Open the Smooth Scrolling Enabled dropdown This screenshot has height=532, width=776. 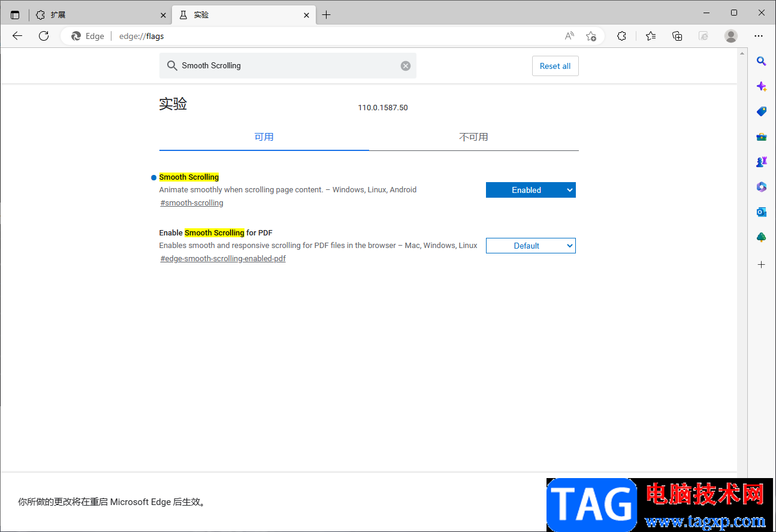tap(531, 190)
